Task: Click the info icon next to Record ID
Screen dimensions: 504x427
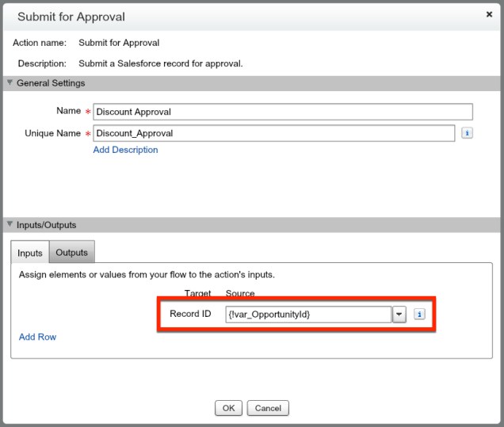Action: pyautogui.click(x=420, y=315)
